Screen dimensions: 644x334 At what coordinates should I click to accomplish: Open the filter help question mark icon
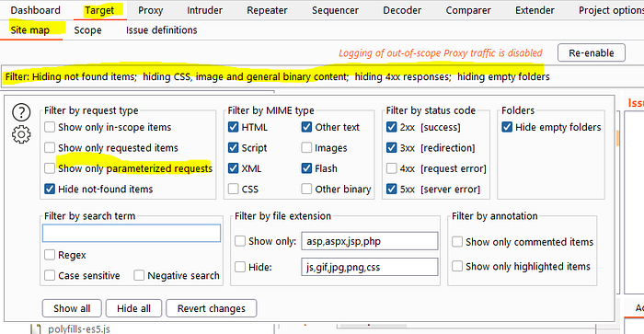pyautogui.click(x=21, y=112)
